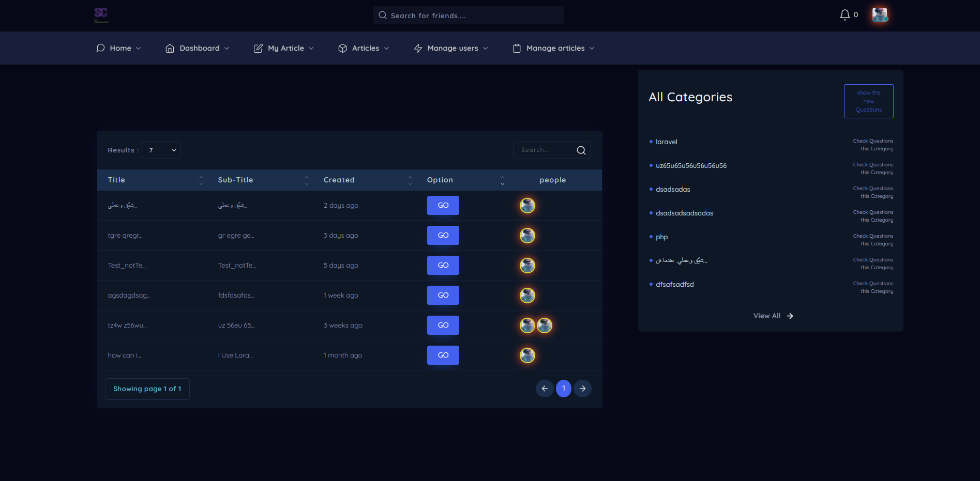Click show the new Questions button
Screen dimensions: 980x481
point(868,101)
